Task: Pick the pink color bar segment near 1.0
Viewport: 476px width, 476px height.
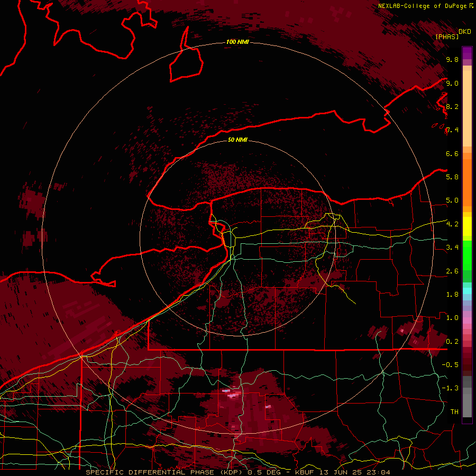Action: (x=467, y=321)
